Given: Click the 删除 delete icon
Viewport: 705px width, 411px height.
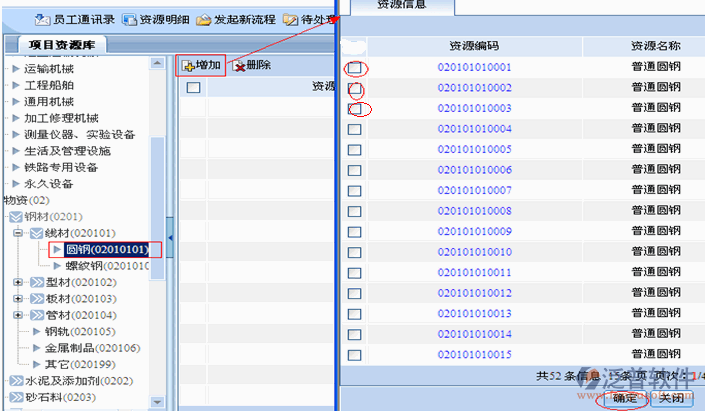Looking at the screenshot, I should click(239, 66).
